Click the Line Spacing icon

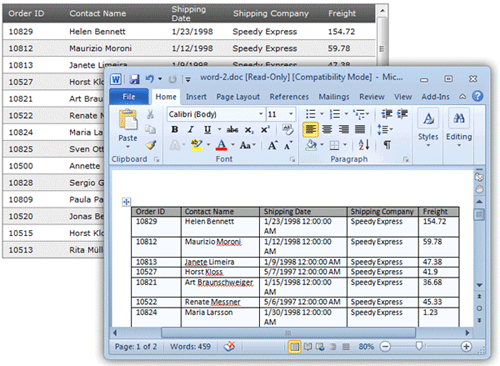[x=383, y=129]
